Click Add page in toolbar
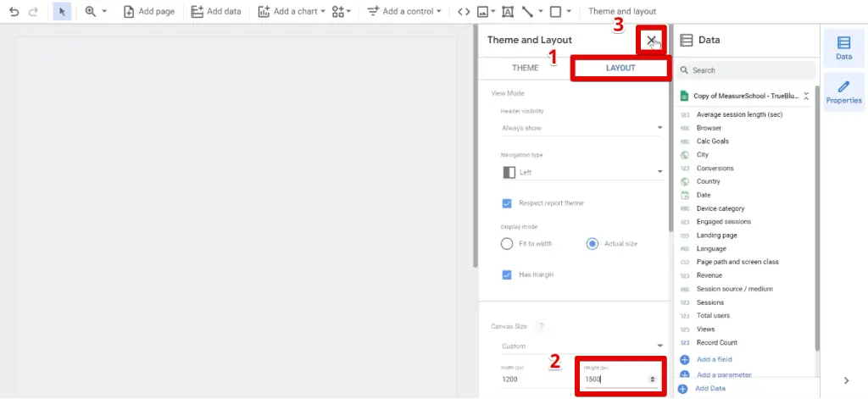 tap(149, 11)
